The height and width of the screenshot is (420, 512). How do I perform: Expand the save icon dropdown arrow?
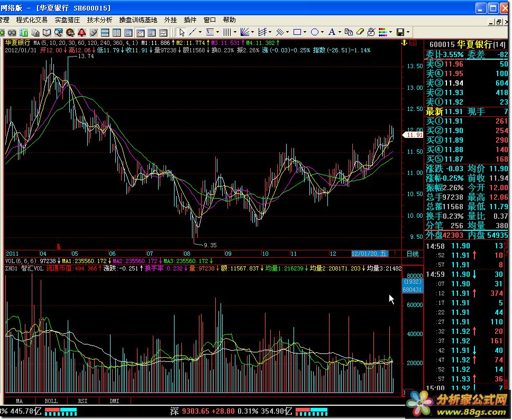tap(408, 32)
